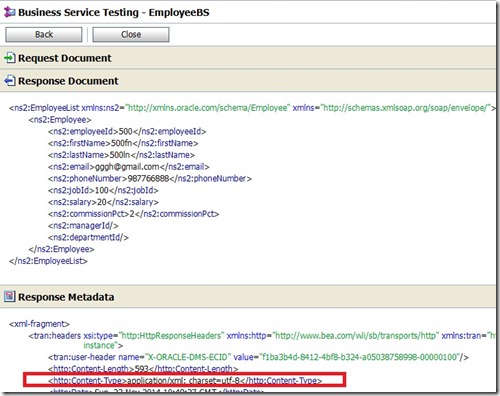Click the empty ns2:departmentId element
This screenshot has height=396, width=500.
pos(88,237)
